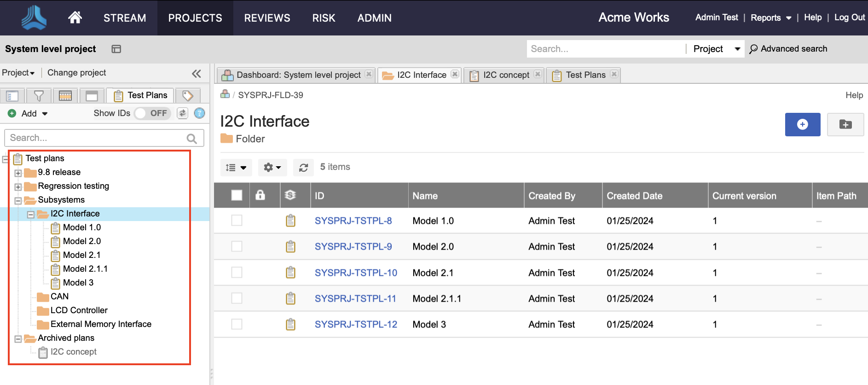Go to the Home icon
This screenshot has height=385, width=868.
pos(75,17)
